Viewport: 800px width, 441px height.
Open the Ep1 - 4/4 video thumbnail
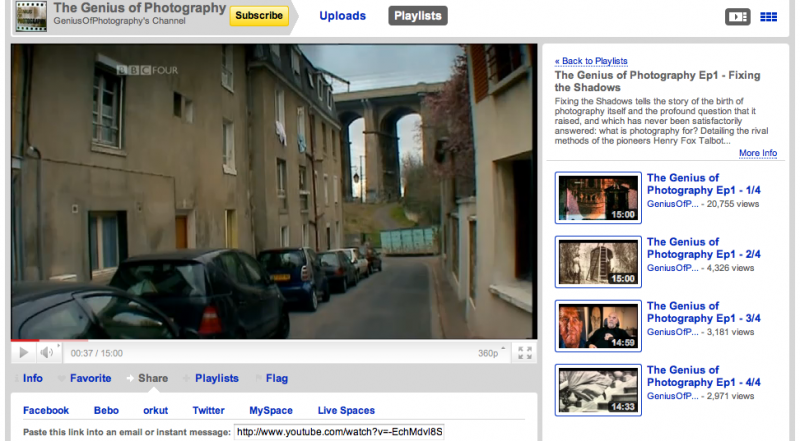click(598, 390)
